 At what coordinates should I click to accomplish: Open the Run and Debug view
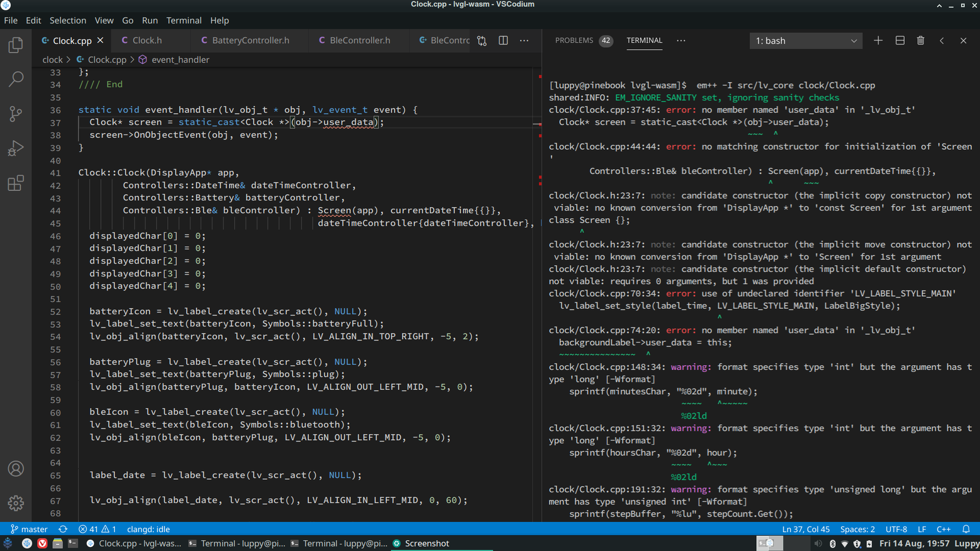tap(16, 148)
